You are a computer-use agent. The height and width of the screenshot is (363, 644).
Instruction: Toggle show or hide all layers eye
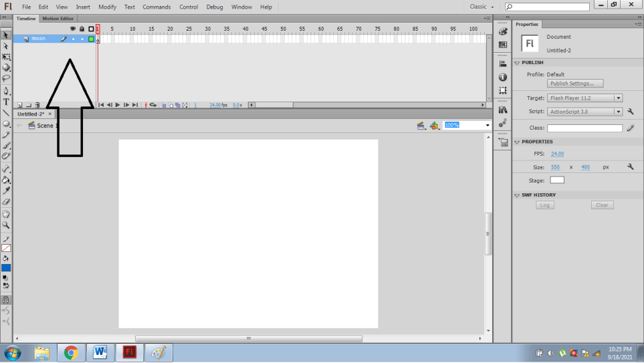click(x=73, y=29)
